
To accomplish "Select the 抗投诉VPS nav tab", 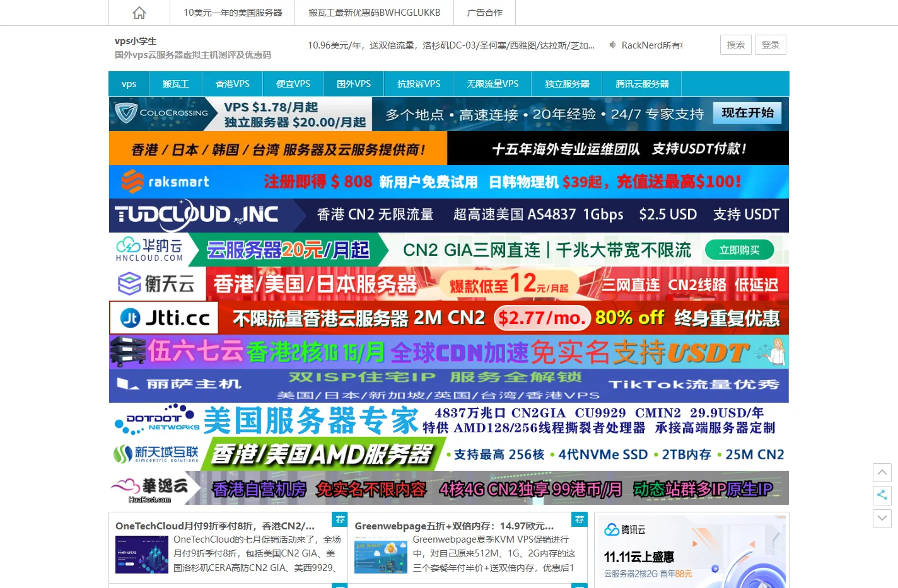I will 419,84.
